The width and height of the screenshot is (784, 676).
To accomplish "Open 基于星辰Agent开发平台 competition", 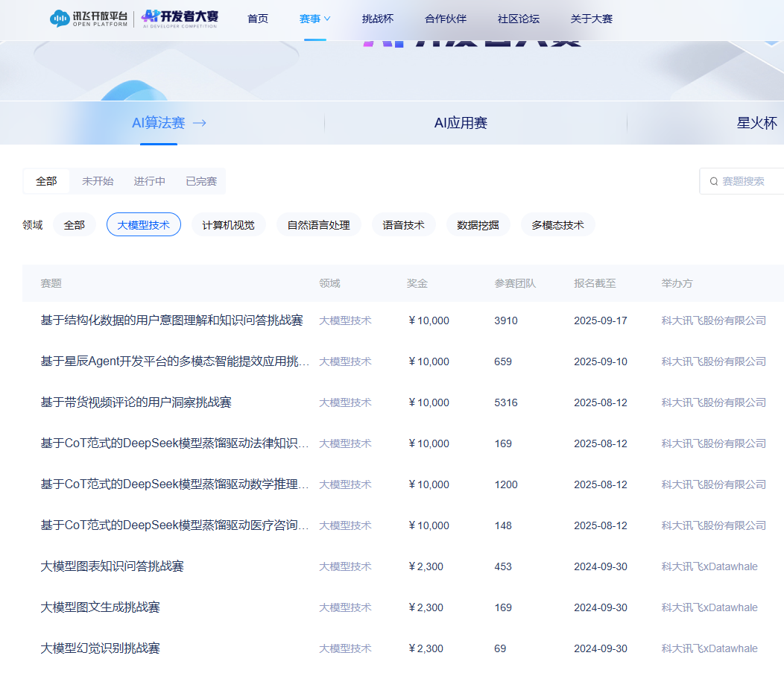I will pyautogui.click(x=174, y=361).
